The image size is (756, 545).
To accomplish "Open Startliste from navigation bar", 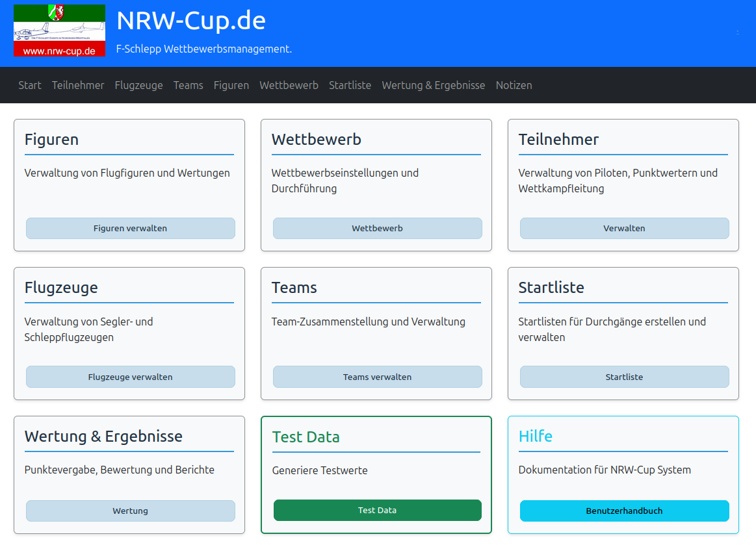I will (x=350, y=85).
